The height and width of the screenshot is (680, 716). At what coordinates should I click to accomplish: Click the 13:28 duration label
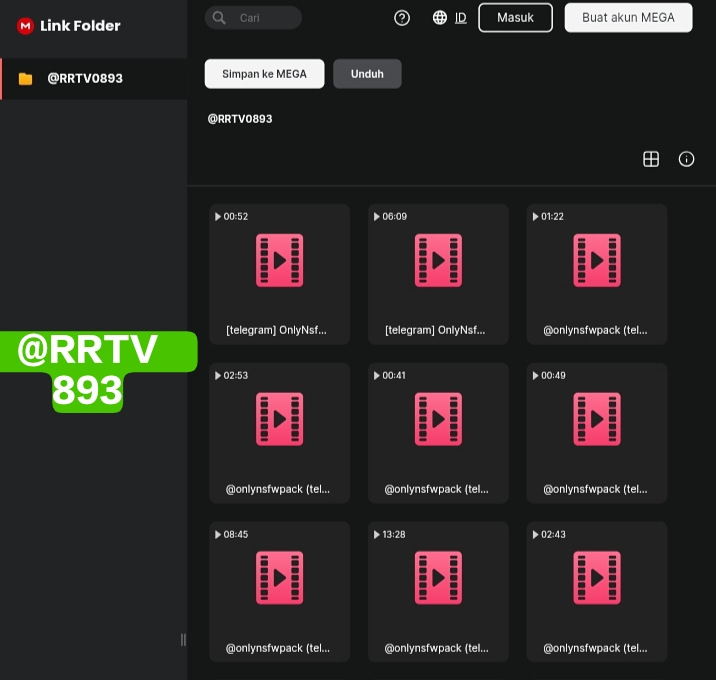point(394,534)
